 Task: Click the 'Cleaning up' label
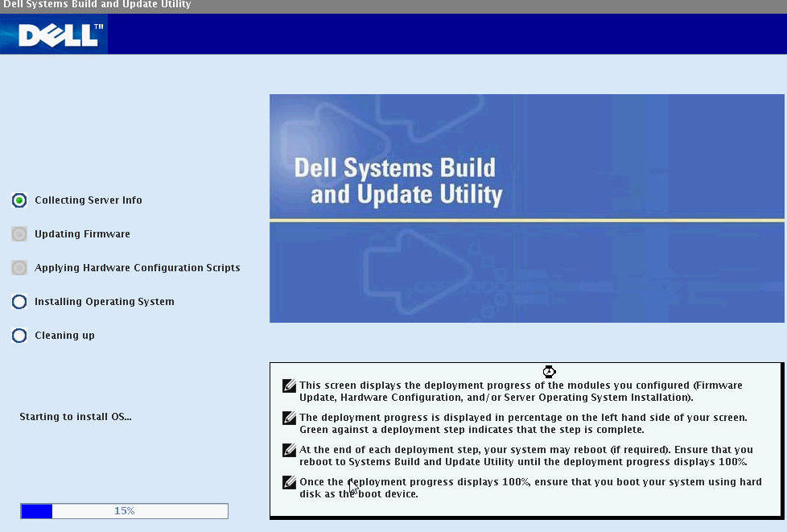[x=64, y=336]
